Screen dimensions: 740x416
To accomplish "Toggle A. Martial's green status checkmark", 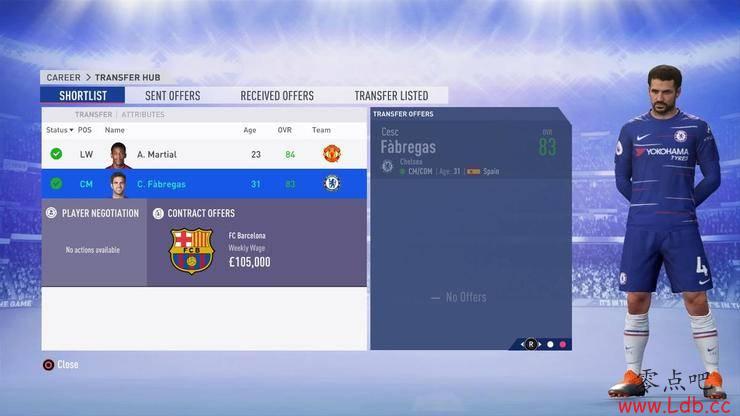I will tap(56, 154).
